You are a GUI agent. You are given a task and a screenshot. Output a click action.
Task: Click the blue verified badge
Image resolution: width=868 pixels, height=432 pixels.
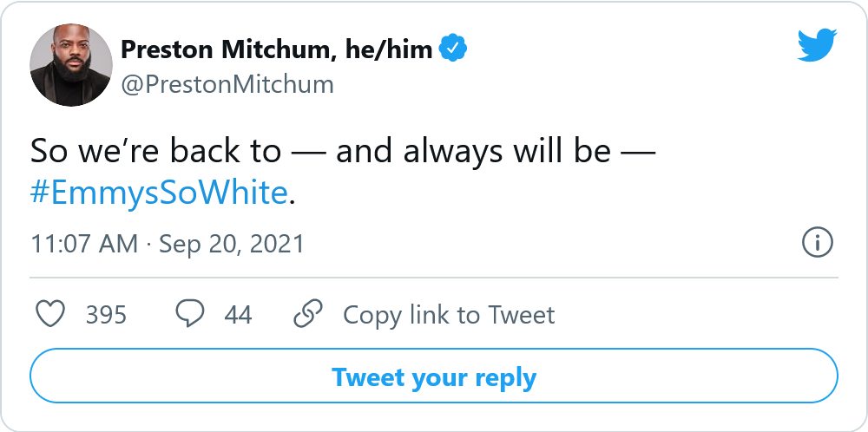pos(453,49)
